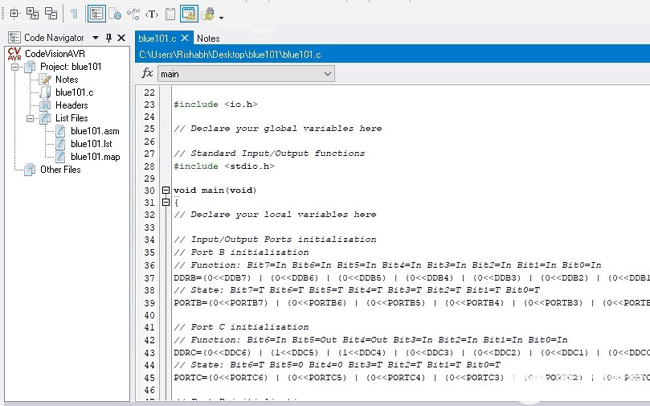Select the Other Files tree node
650x406 pixels.
tap(61, 169)
